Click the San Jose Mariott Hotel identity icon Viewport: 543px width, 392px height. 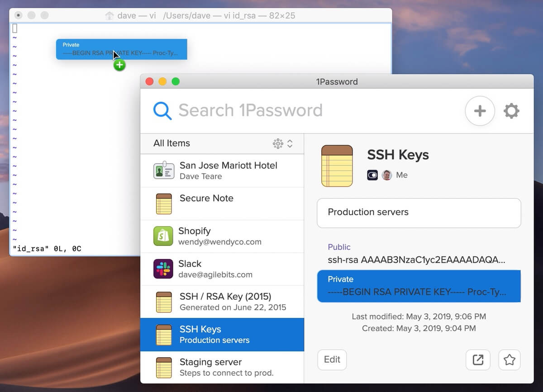[x=163, y=170]
